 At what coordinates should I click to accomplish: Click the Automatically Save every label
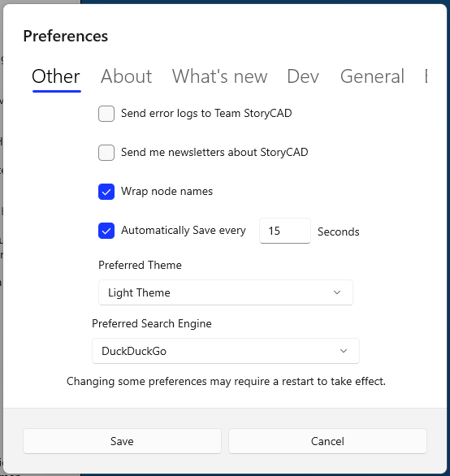pos(184,231)
